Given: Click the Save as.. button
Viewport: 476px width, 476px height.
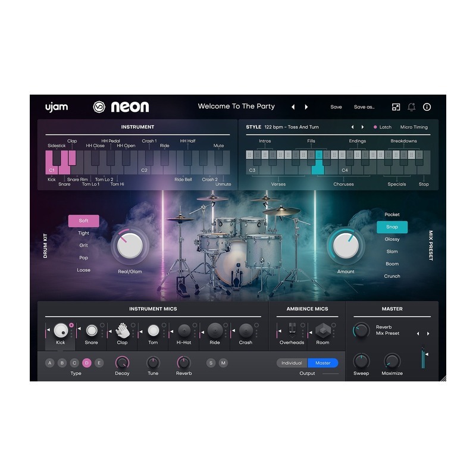Looking at the screenshot, I should tap(364, 107).
